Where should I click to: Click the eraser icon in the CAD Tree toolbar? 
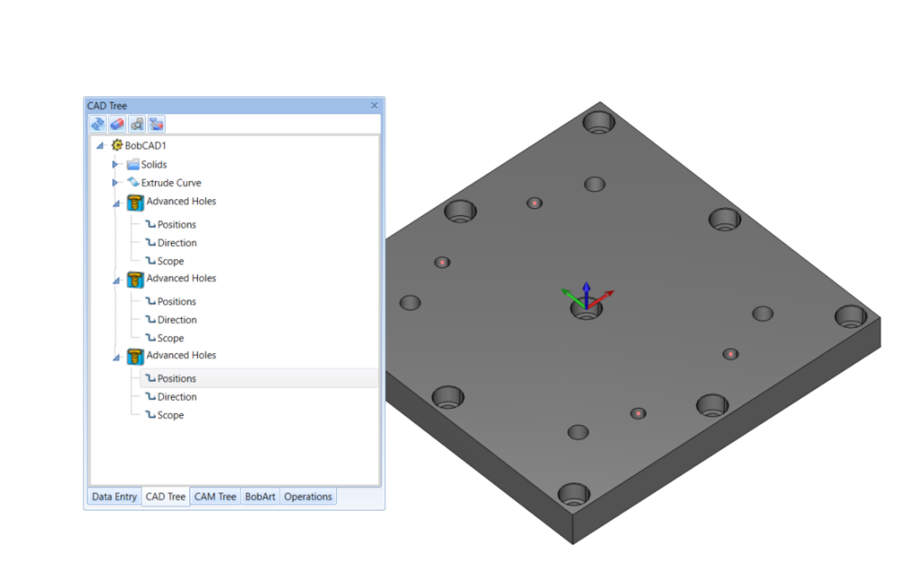[x=116, y=123]
